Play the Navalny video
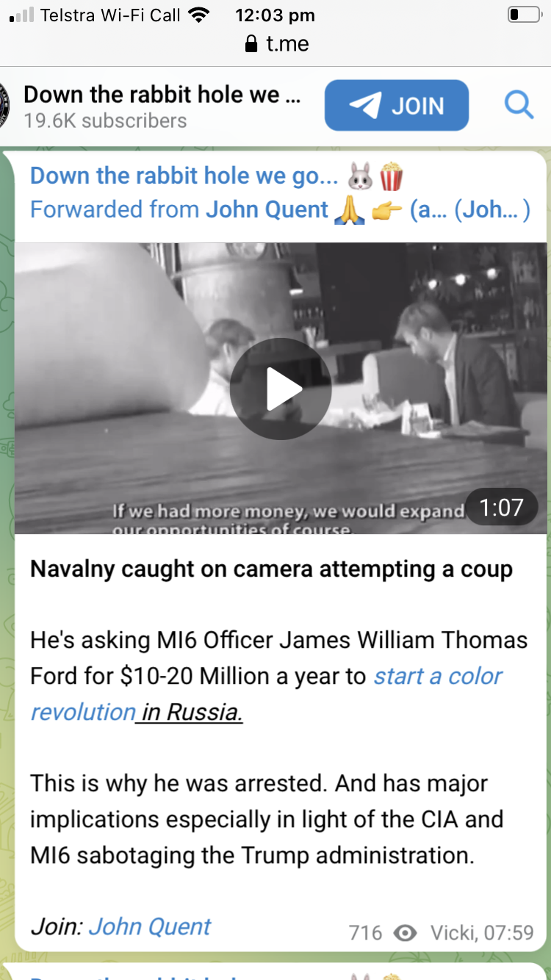Image resolution: width=551 pixels, height=980 pixels. pyautogui.click(x=281, y=389)
